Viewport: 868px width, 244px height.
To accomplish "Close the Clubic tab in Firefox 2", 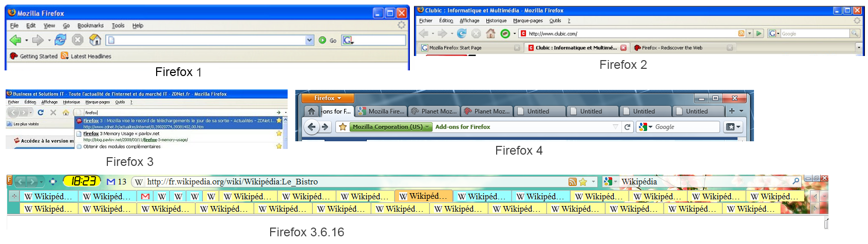I will pyautogui.click(x=624, y=48).
